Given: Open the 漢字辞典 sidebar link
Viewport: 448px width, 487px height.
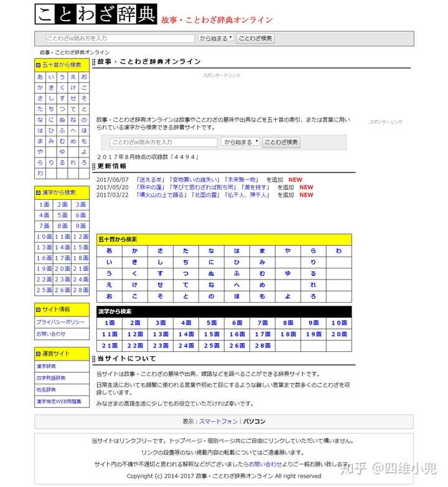Looking at the screenshot, I should [46, 366].
